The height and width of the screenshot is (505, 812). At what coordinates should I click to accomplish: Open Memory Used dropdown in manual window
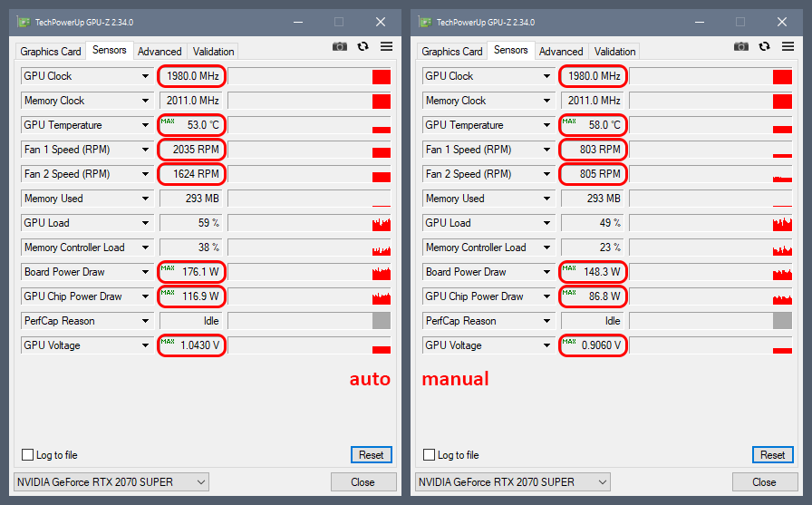pos(546,199)
